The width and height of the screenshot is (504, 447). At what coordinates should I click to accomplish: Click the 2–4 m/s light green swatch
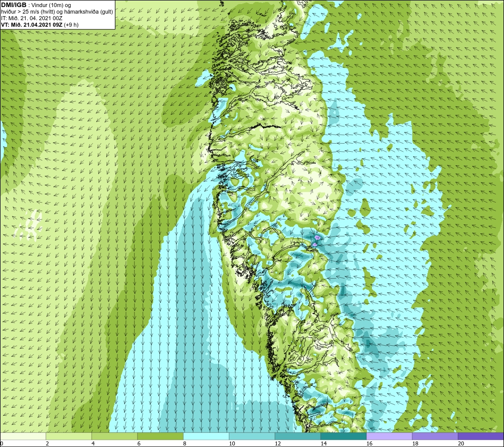coord(69,436)
